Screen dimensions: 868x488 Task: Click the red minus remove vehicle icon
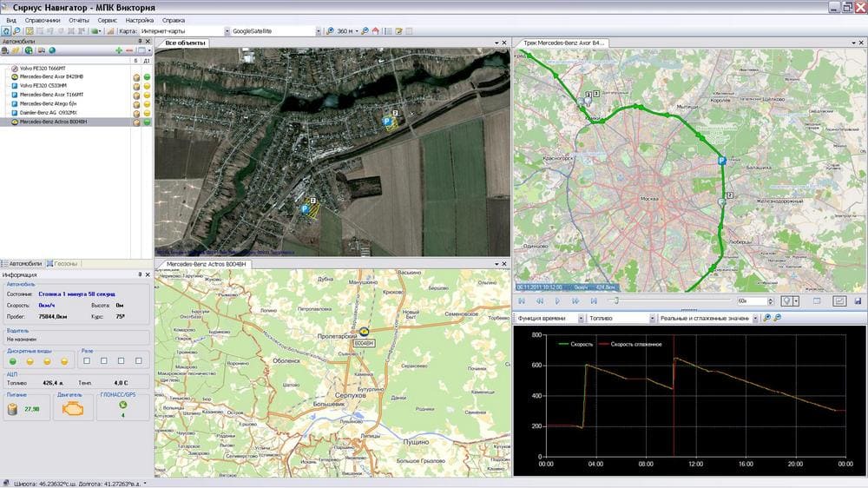pyautogui.click(x=129, y=50)
